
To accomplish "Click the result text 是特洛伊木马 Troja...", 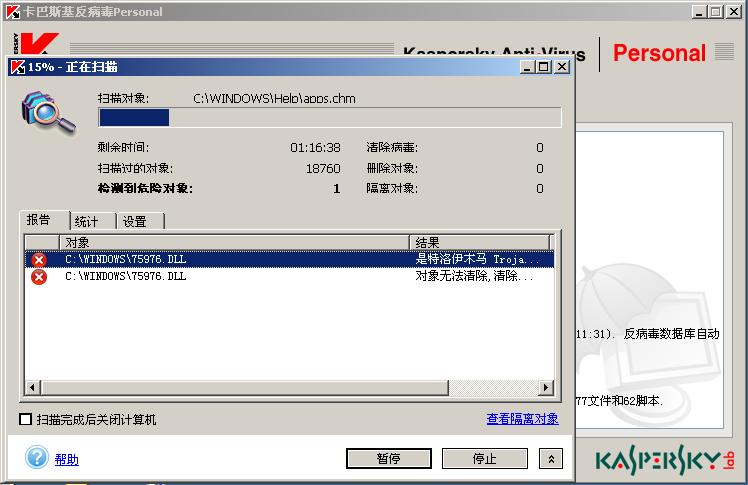I will tap(478, 259).
